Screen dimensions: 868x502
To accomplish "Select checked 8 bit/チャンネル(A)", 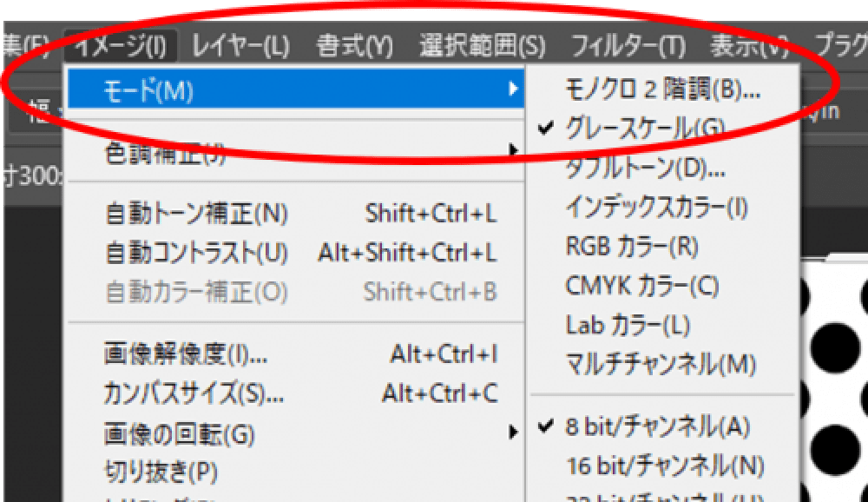I will coord(662,426).
